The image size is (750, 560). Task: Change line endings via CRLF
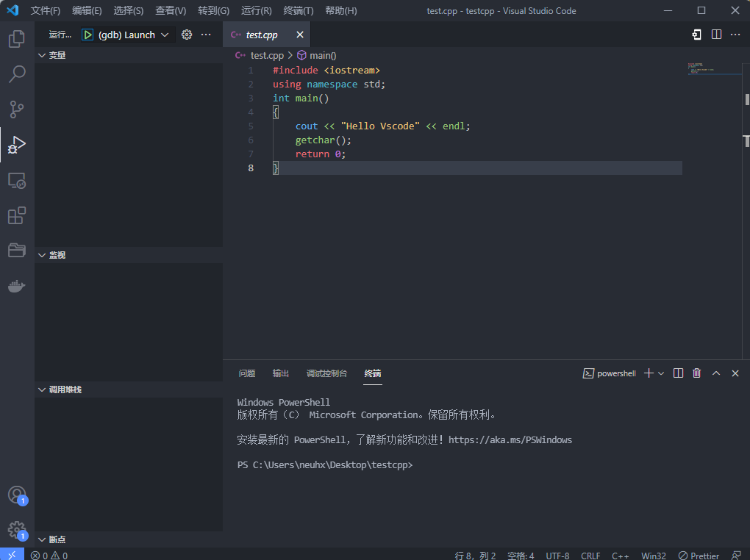(590, 555)
